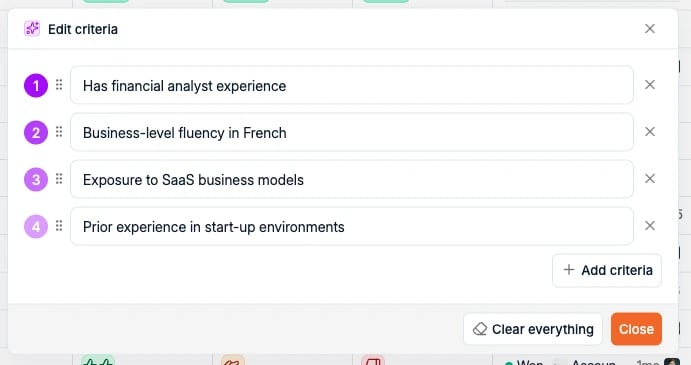Select the drag handle for criterion 3
Image resolution: width=691 pixels, height=365 pixels.
59,179
